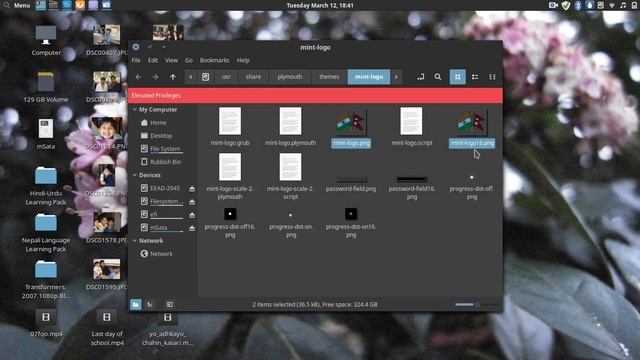This screenshot has height=360, width=640.
Task: Jump to plymouth in the path bar
Action: pyautogui.click(x=290, y=77)
